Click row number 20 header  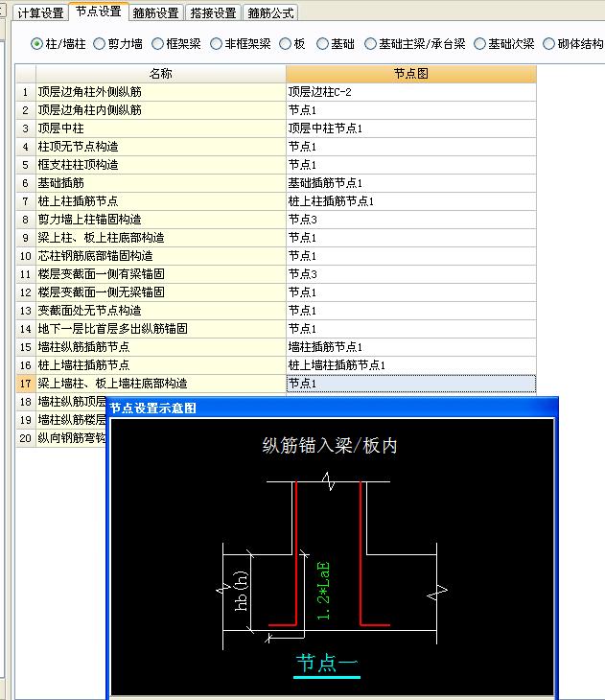coord(26,438)
